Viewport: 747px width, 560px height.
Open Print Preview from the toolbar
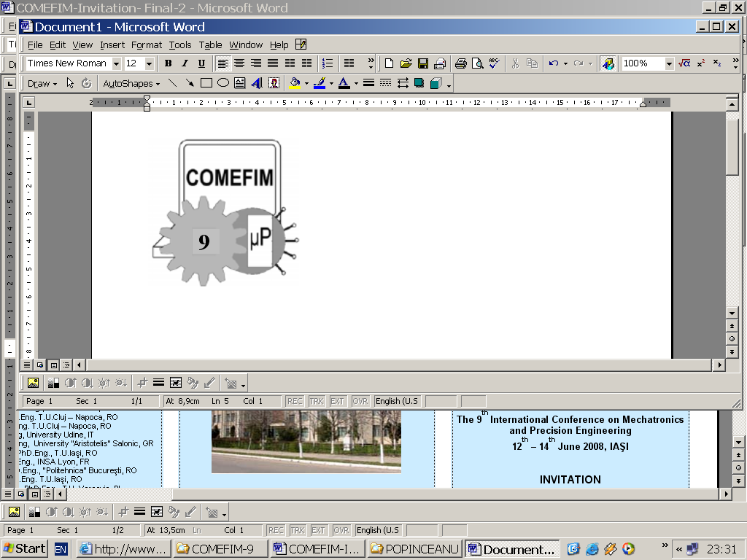coord(477,63)
